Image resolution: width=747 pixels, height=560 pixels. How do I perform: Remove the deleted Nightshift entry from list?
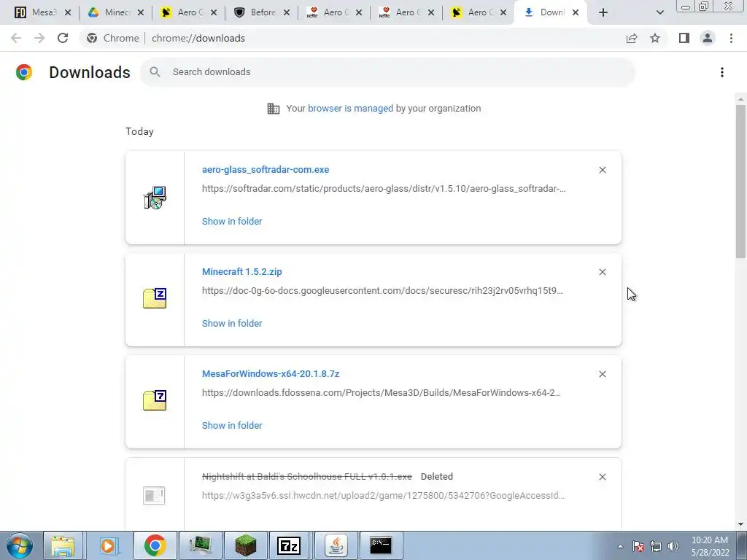click(603, 477)
